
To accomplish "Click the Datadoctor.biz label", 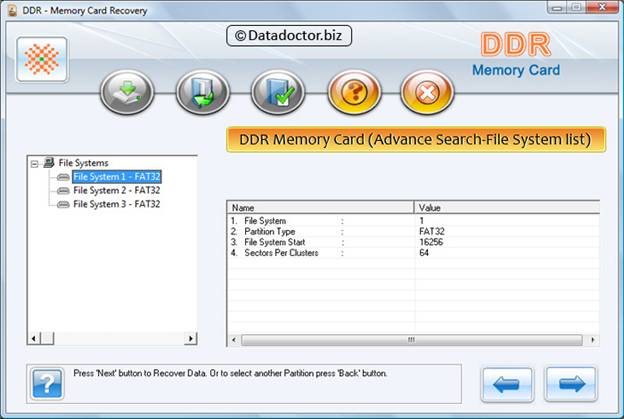I will pyautogui.click(x=289, y=36).
